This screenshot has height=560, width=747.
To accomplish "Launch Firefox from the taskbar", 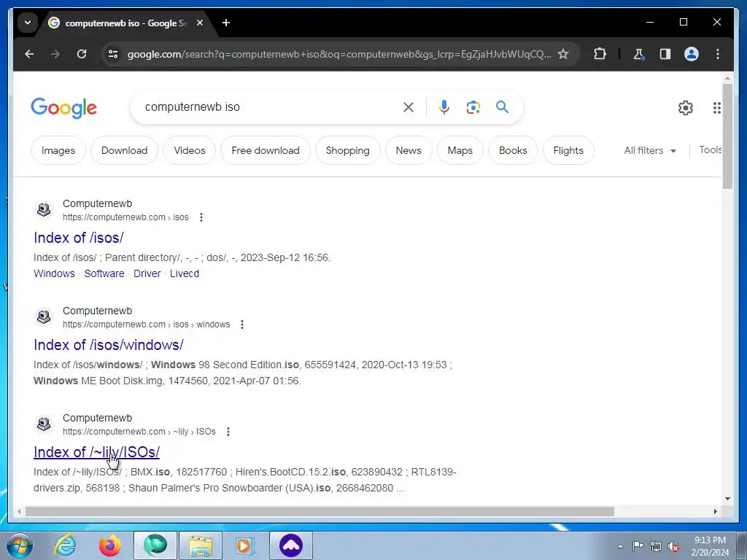I will (x=110, y=545).
